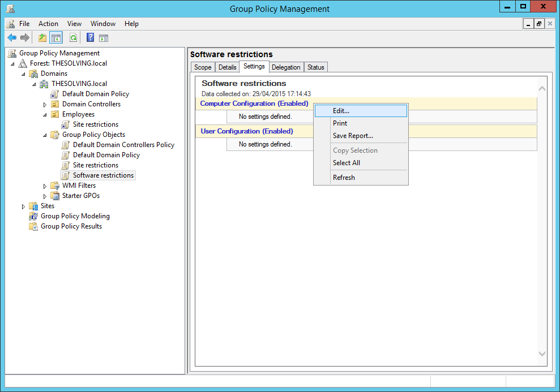Switch to the Delegation tab
The image size is (560, 392).
coord(286,67)
